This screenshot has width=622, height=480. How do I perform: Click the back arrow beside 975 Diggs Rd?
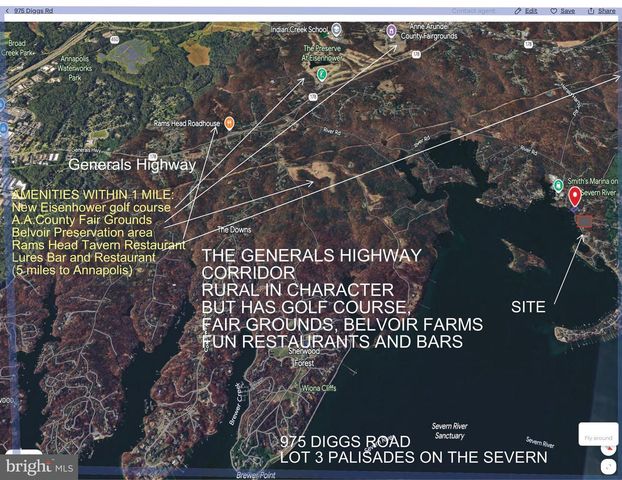pyautogui.click(x=8, y=10)
